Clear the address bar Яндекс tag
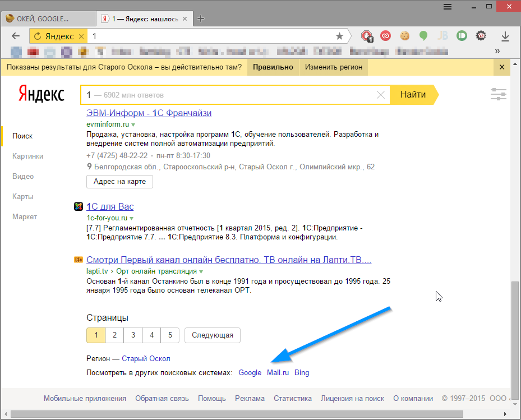521x420 pixels. coord(81,36)
